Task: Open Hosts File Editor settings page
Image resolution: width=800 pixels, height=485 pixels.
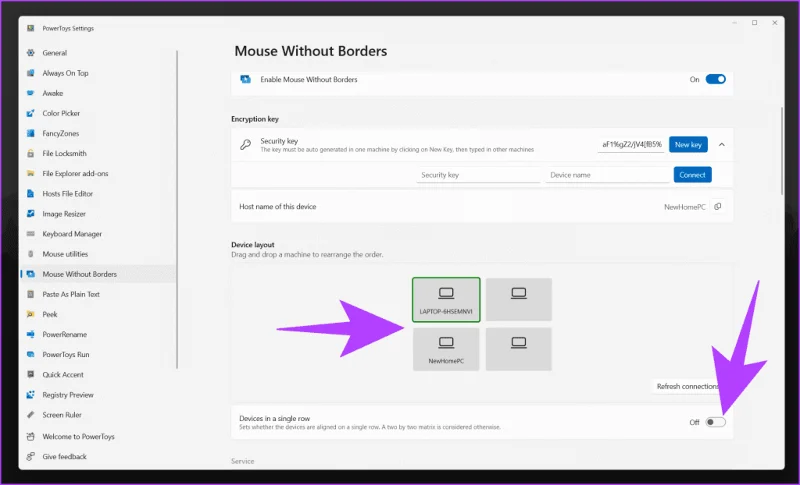Action: [67, 193]
